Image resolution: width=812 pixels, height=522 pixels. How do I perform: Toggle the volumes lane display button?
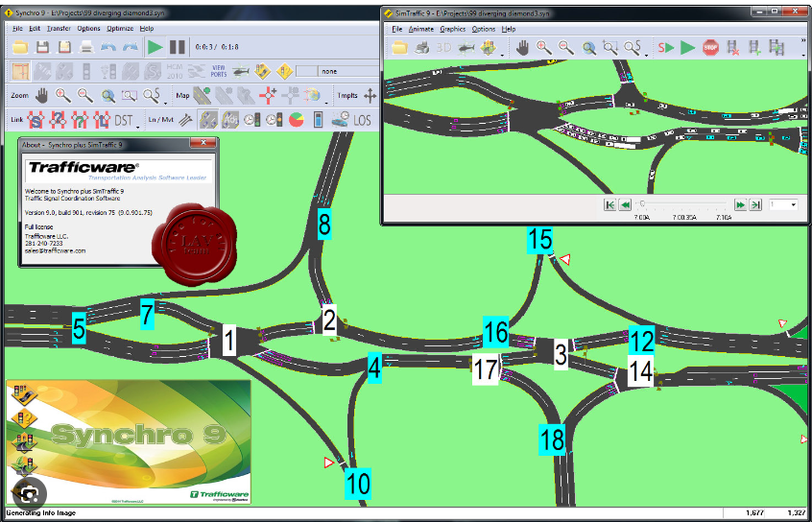coord(207,120)
